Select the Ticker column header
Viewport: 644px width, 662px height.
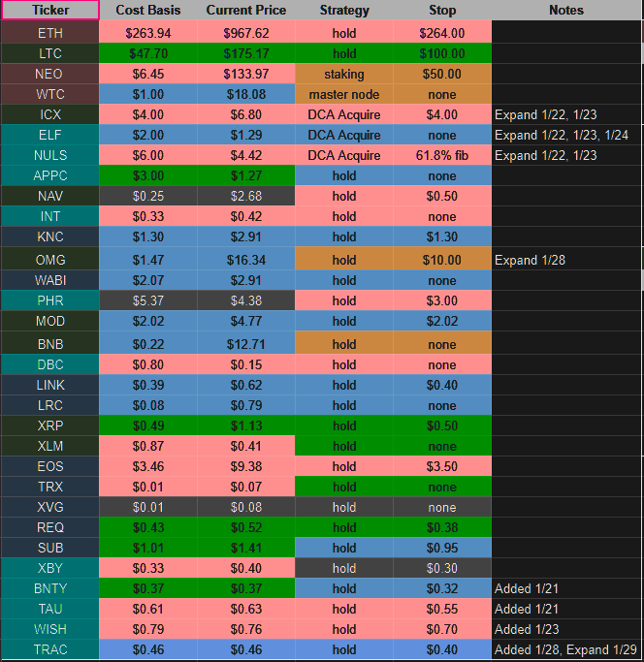coord(50,10)
